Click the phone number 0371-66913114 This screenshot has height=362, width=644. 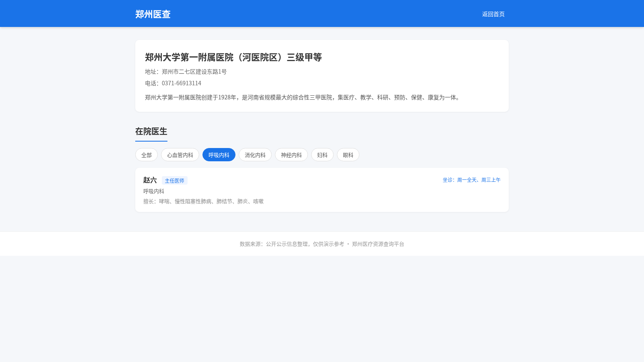[x=182, y=83]
